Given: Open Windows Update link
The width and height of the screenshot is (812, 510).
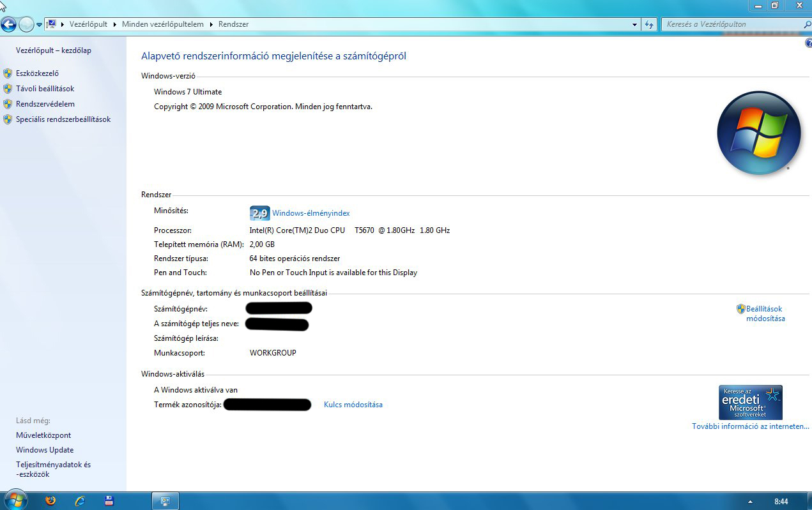Looking at the screenshot, I should [45, 450].
